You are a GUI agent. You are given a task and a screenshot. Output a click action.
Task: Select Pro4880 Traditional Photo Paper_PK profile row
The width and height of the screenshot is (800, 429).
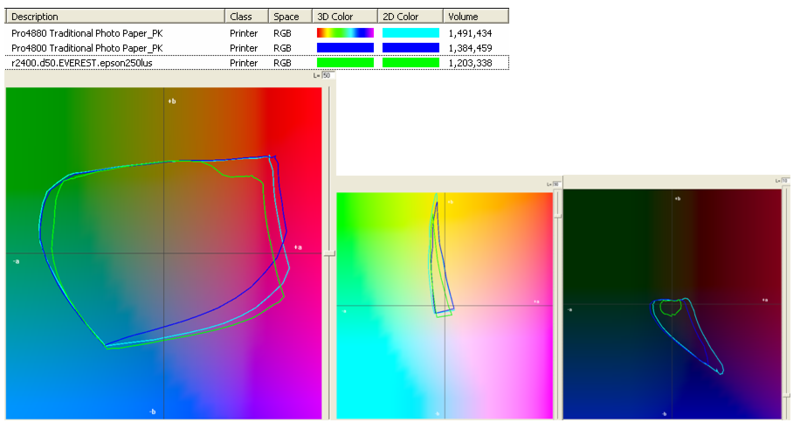coord(257,33)
